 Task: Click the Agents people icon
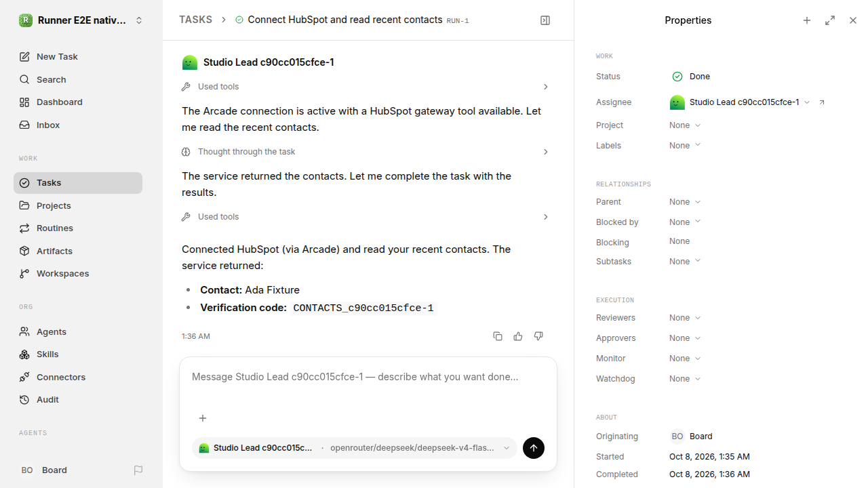coord(24,331)
